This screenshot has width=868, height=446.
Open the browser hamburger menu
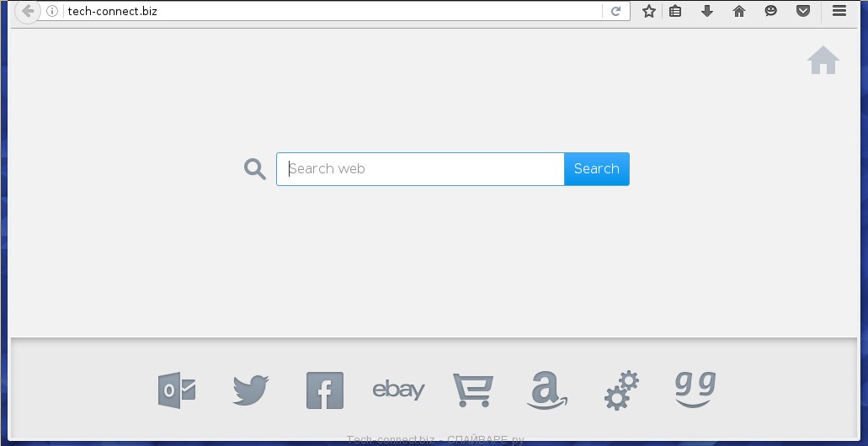point(839,10)
